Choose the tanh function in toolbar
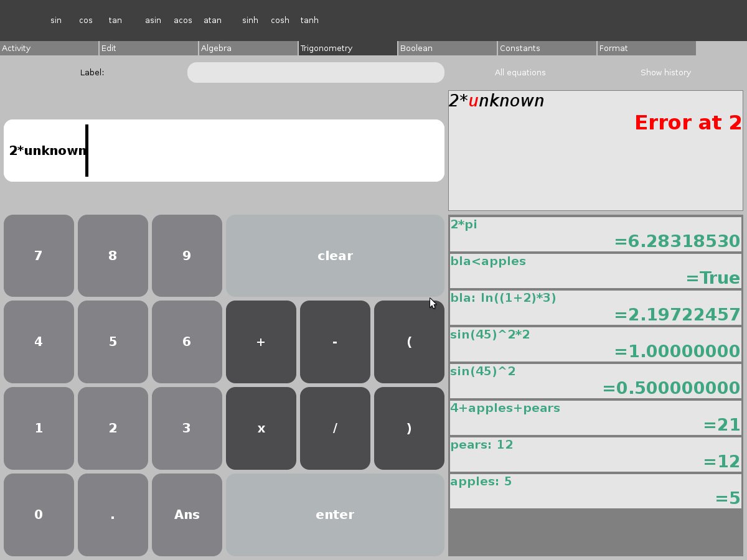747x560 pixels. coord(309,21)
